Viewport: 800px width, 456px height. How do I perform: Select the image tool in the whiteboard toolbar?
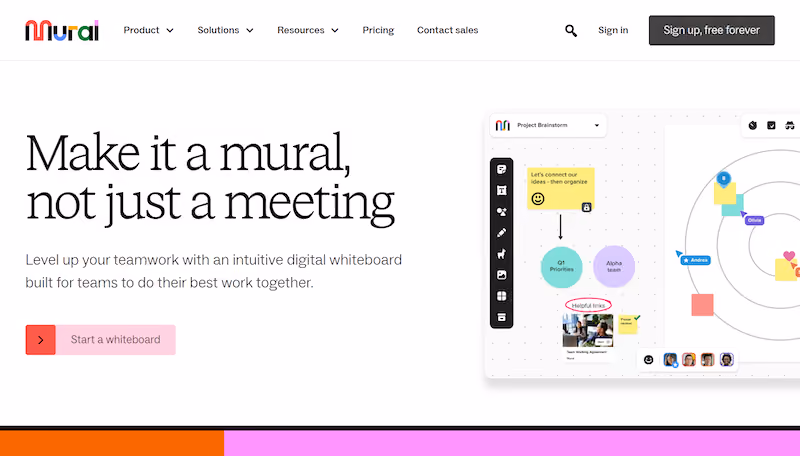tap(502, 275)
